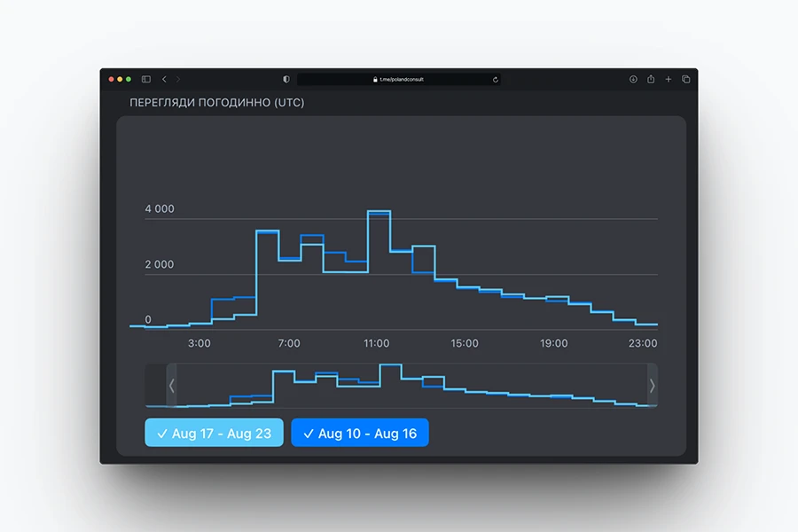Click the 11:00 peak bar in the main chart
Image resolution: width=798 pixels, height=532 pixels.
click(x=379, y=266)
